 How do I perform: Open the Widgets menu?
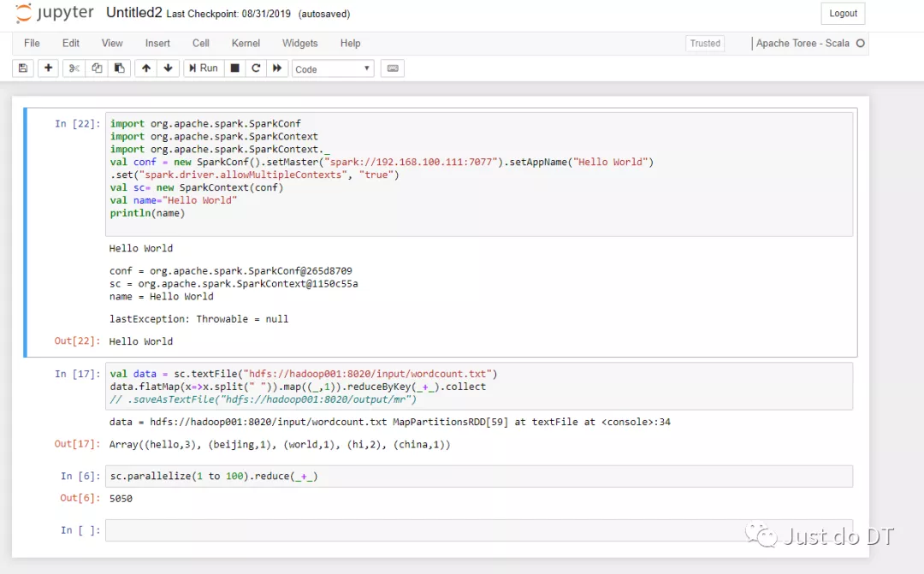coord(300,43)
